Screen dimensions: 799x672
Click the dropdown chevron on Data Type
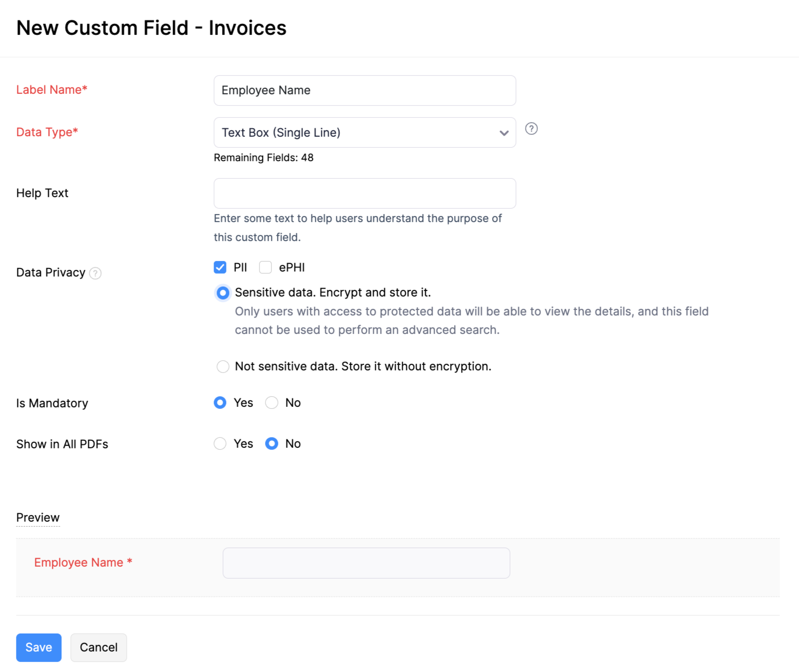(503, 133)
